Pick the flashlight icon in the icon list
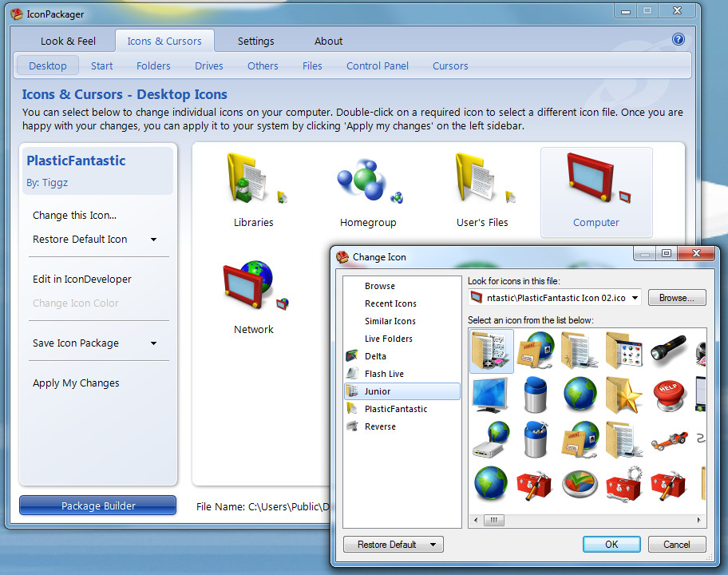 668,349
